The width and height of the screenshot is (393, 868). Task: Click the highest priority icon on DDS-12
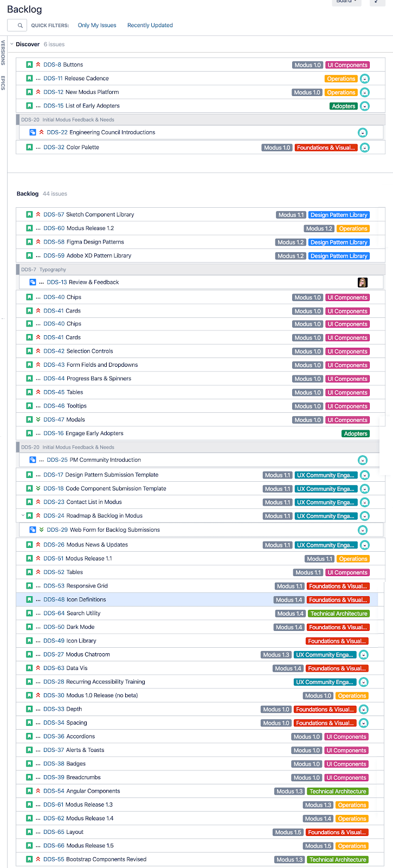[37, 92]
